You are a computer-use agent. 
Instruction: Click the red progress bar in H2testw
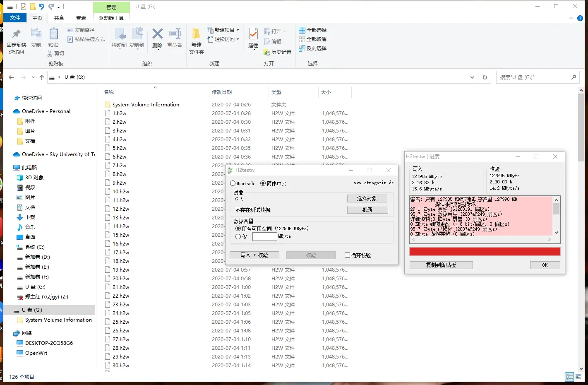pos(485,252)
